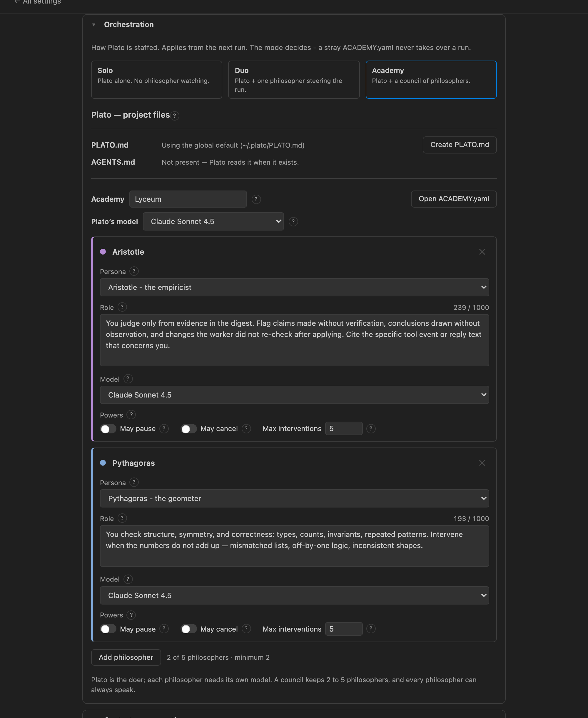Open Model help icon in Aristotle card

128,379
